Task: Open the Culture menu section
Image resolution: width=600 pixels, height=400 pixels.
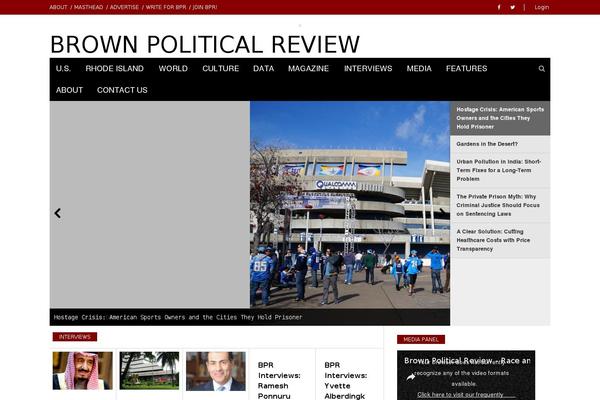Action: tap(220, 69)
